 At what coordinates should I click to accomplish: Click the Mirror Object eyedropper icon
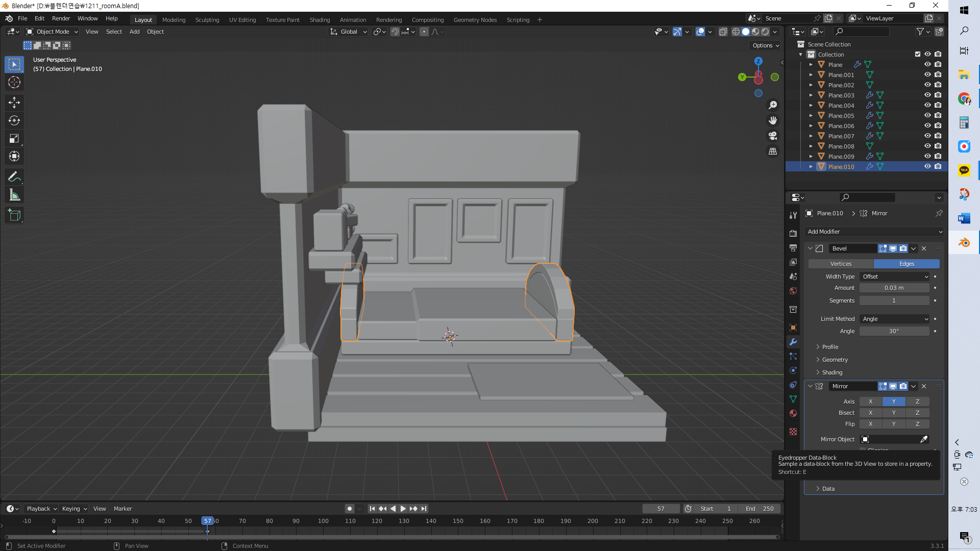pyautogui.click(x=923, y=439)
